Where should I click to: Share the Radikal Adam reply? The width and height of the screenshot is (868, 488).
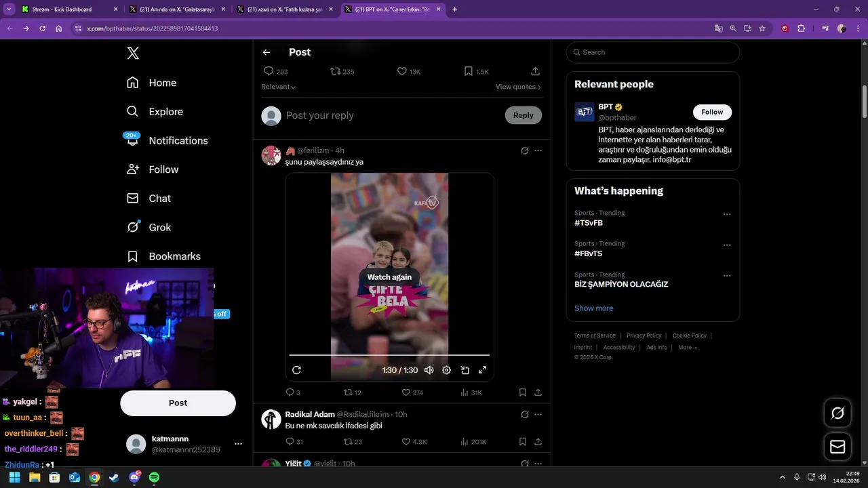click(x=538, y=442)
